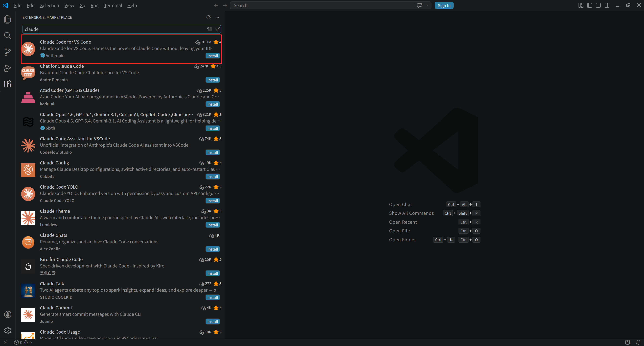Install the Azad Coder extension
644x346 pixels.
(x=213, y=104)
